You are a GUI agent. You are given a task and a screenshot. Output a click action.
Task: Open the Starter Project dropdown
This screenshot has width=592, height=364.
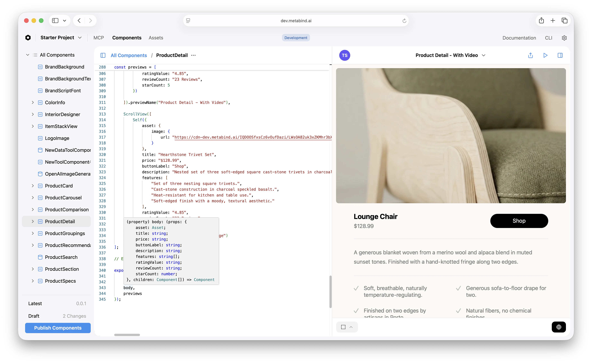click(x=61, y=38)
